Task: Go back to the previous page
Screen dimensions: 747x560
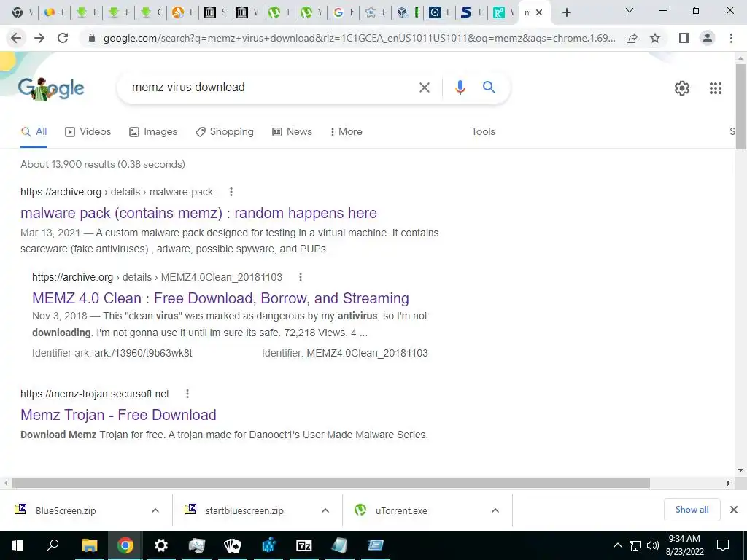Action: tap(16, 38)
